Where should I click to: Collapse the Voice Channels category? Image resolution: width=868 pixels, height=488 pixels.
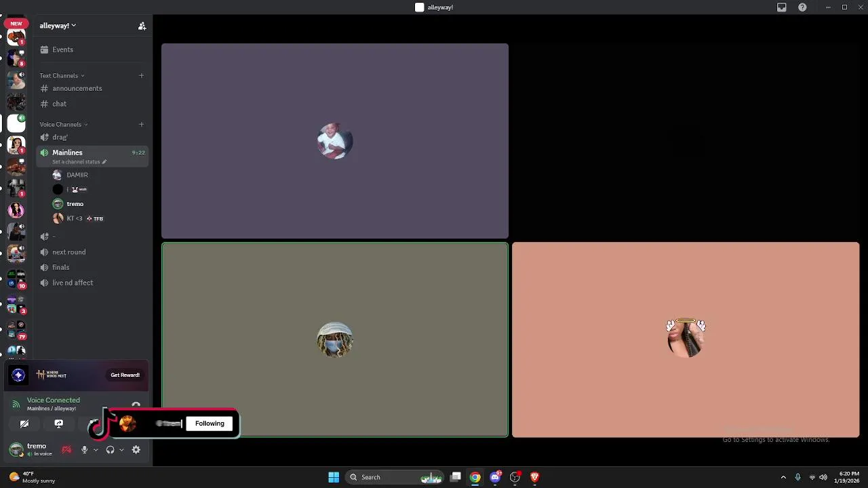point(64,124)
